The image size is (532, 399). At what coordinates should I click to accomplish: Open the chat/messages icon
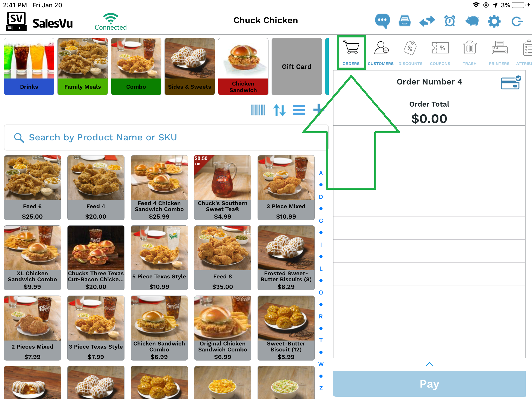pyautogui.click(x=382, y=21)
